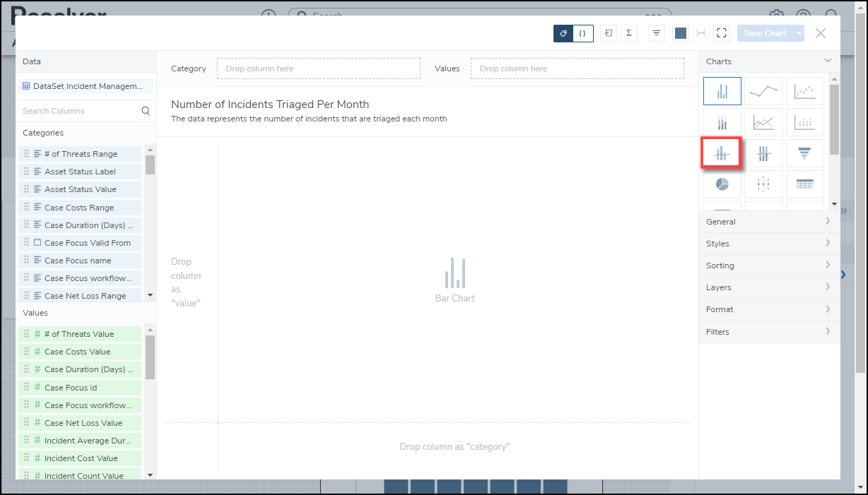Expand the General section
Screen dimensions: 868x495
pyautogui.click(x=769, y=222)
